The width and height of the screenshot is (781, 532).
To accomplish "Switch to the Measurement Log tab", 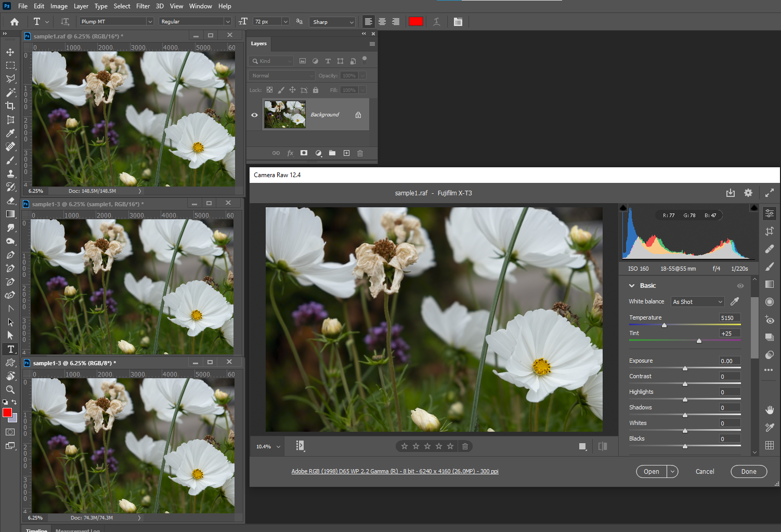I will (77, 530).
